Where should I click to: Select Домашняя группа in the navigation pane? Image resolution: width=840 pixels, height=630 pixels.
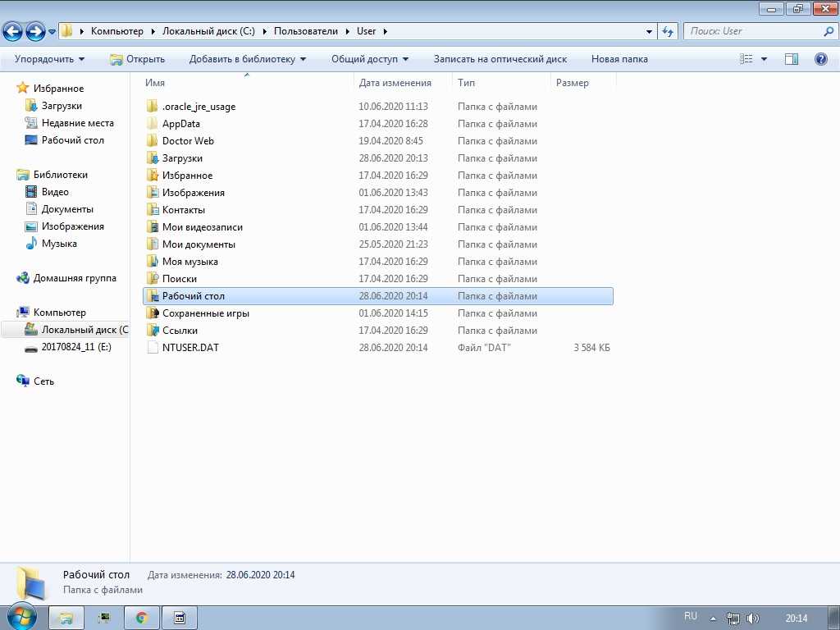click(75, 278)
